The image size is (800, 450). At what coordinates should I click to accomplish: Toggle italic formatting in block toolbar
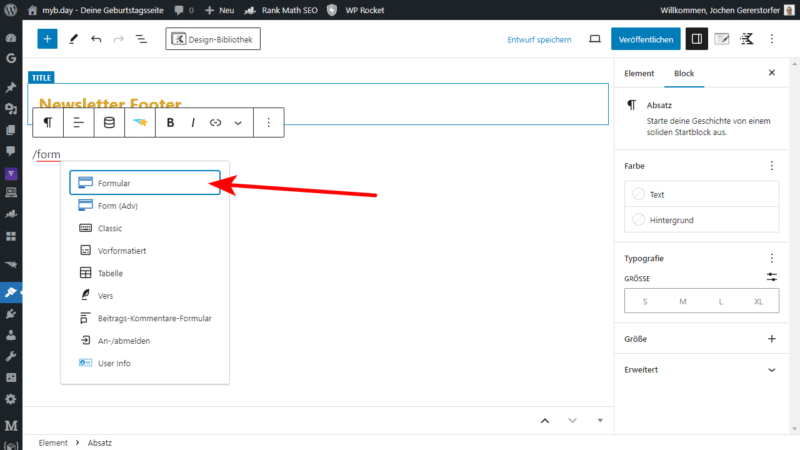[x=193, y=123]
